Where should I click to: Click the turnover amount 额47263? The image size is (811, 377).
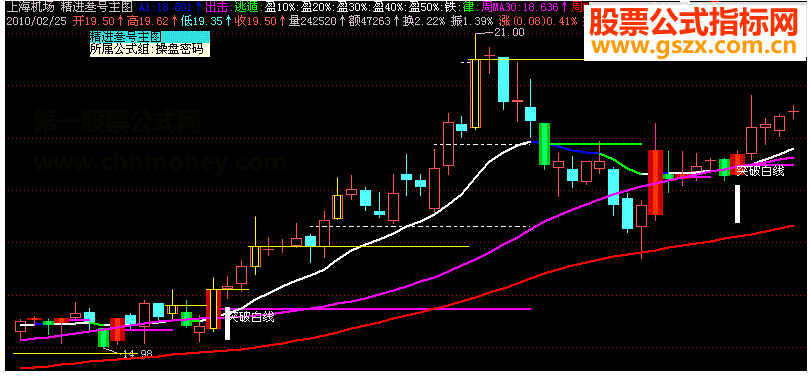click(371, 21)
